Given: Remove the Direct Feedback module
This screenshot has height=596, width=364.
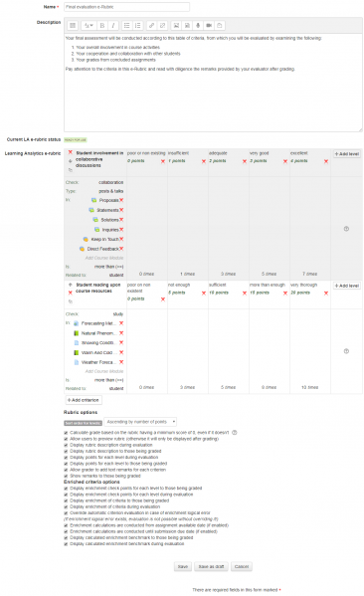Looking at the screenshot, I should click(121, 249).
